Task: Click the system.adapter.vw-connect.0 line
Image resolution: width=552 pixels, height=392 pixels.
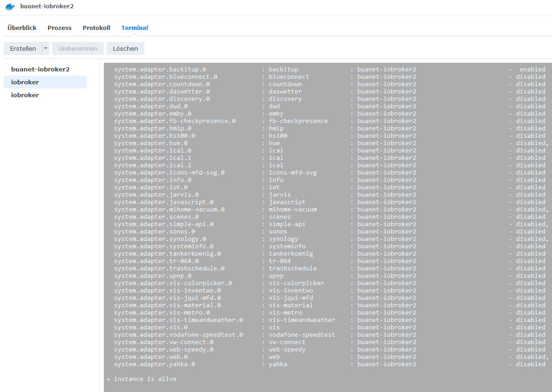Action: click(164, 342)
